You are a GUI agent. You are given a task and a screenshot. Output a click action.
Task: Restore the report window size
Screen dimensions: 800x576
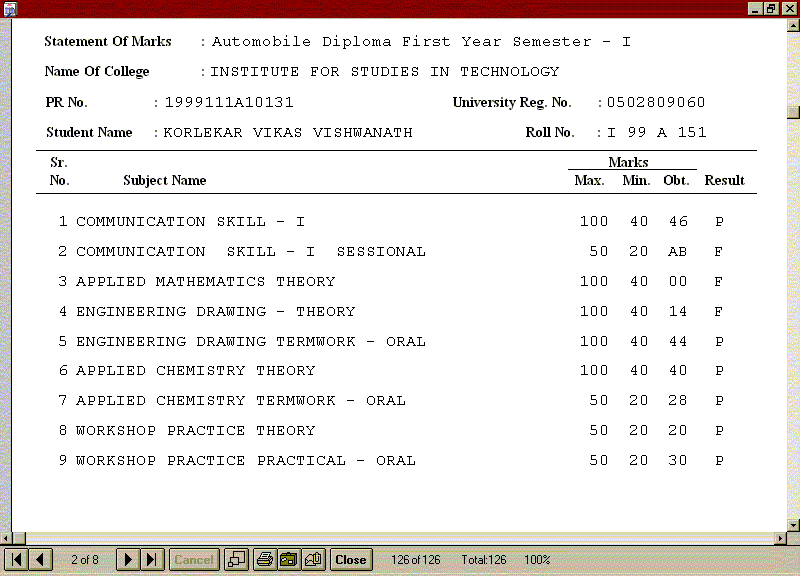(771, 9)
